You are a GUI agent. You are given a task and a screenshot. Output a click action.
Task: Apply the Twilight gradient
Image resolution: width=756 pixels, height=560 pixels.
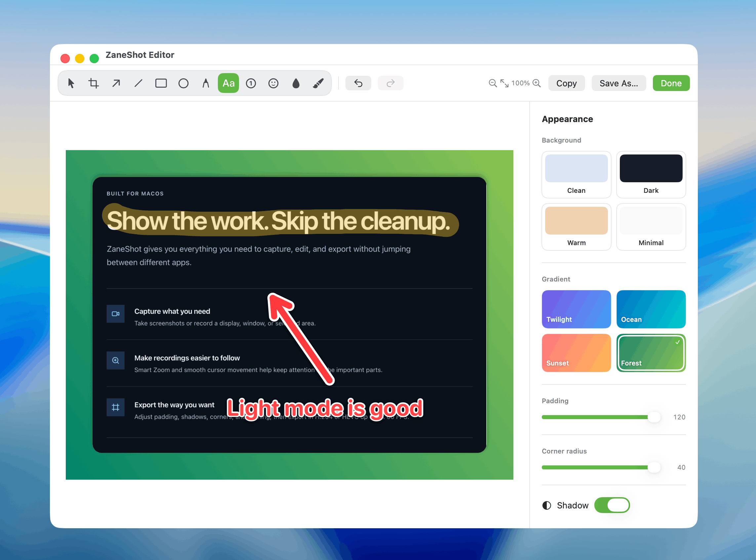[576, 309]
